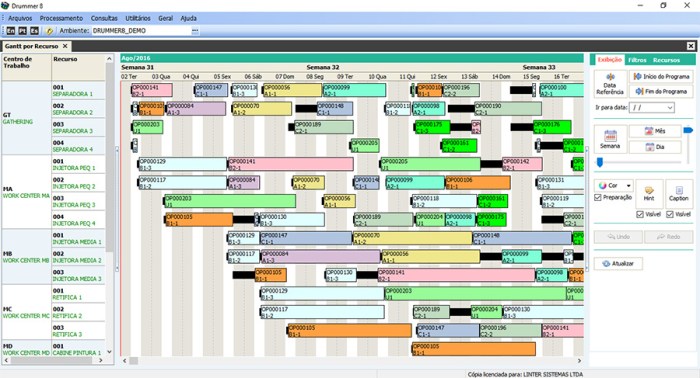This screenshot has width=700, height=378.
Task: Jump to Início do Programa
Action: coord(661,77)
